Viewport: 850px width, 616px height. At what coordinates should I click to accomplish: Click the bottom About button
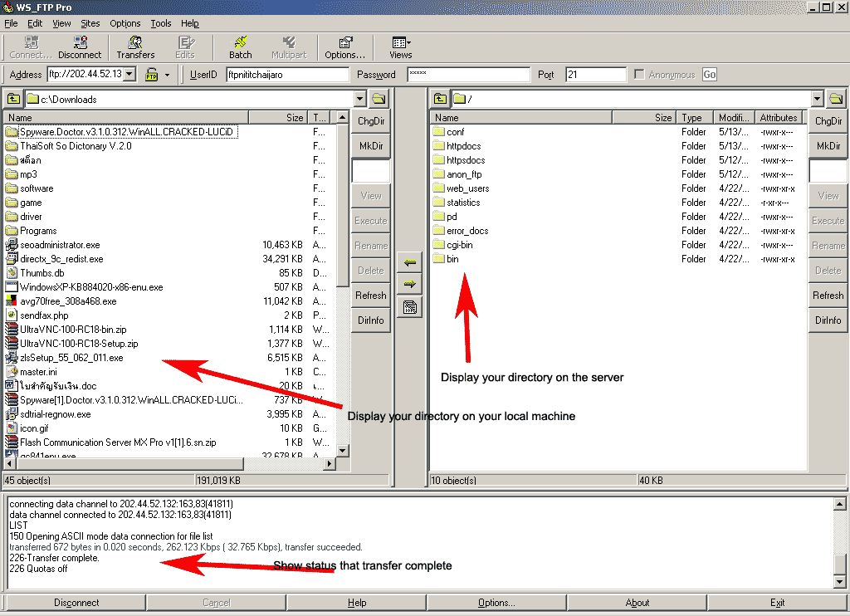click(637, 603)
